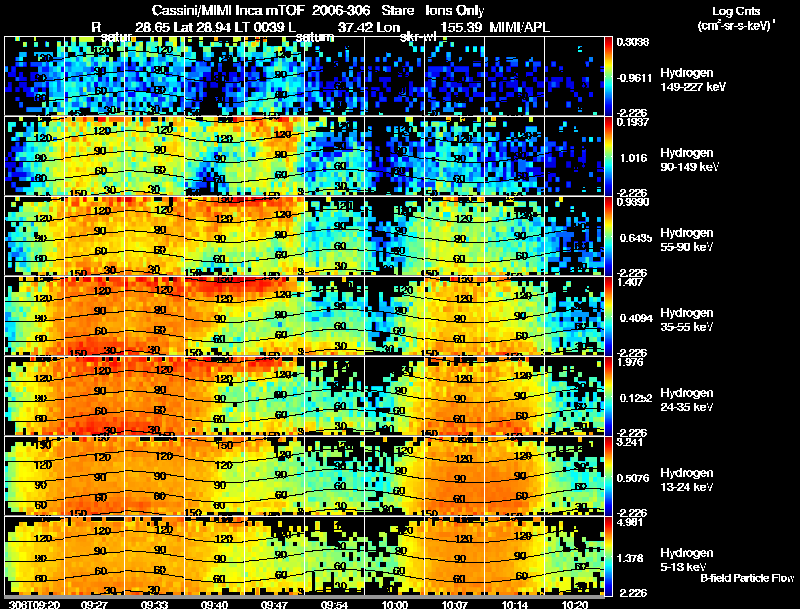Viewport: 800px width, 609px height.
Task: Click the '0.5076' colorbar midpoint value
Action: coord(635,478)
